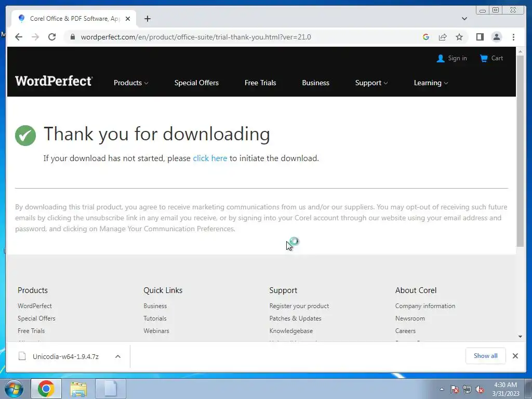Open Knowledgebase support link
This screenshot has height=399, width=532.
coord(291,331)
